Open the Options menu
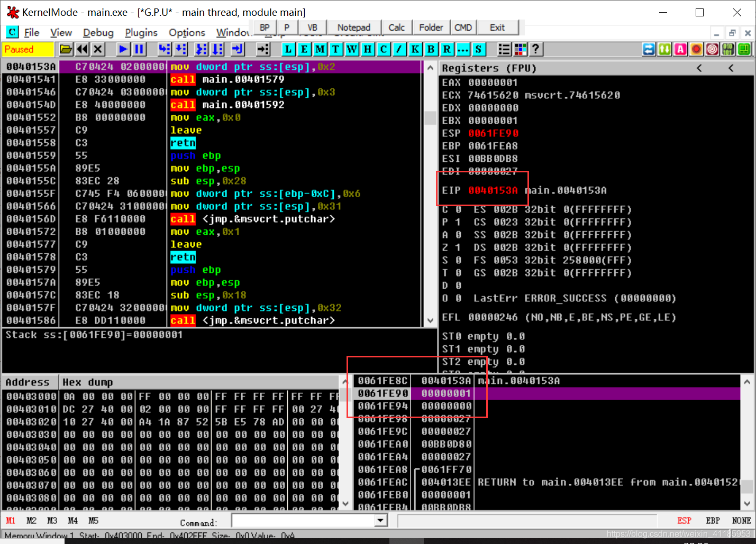This screenshot has width=756, height=544. click(187, 32)
